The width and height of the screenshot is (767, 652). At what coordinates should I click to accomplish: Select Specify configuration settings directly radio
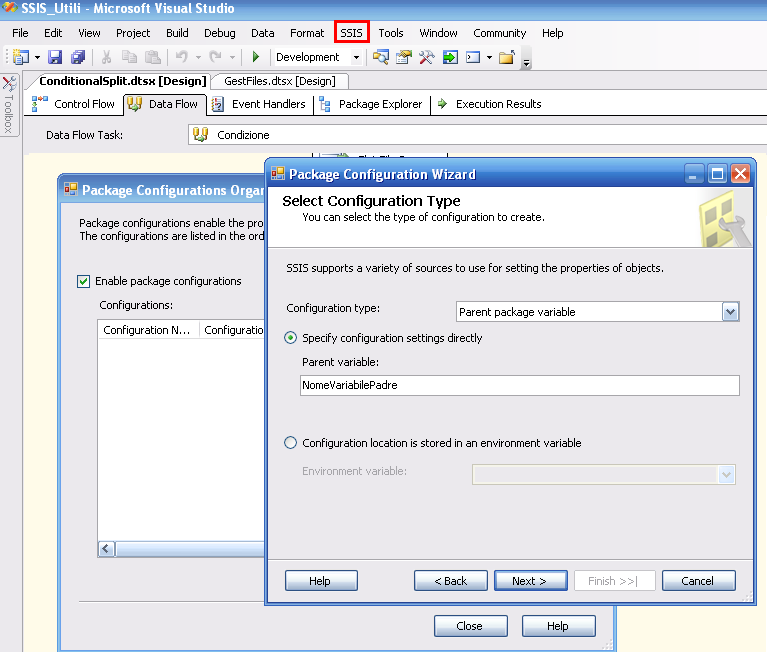(x=291, y=338)
